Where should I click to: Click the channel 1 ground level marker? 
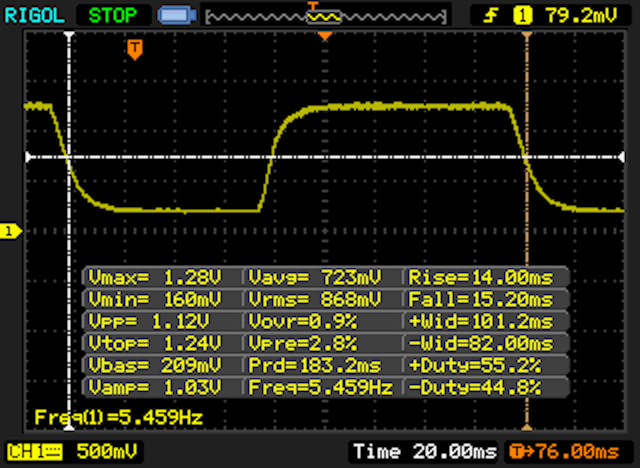click(x=11, y=231)
